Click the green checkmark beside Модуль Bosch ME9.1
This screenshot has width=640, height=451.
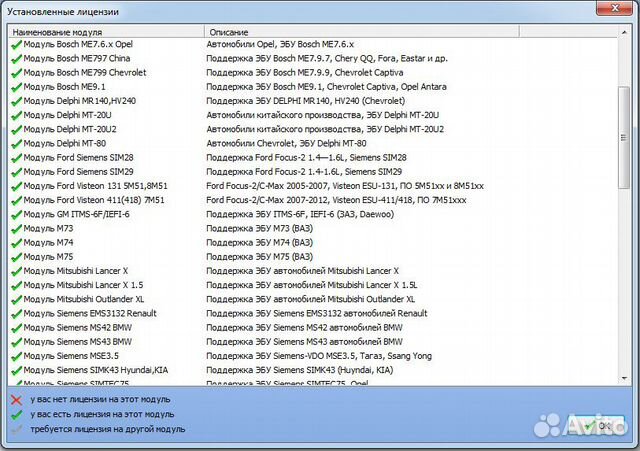pyautogui.click(x=16, y=87)
